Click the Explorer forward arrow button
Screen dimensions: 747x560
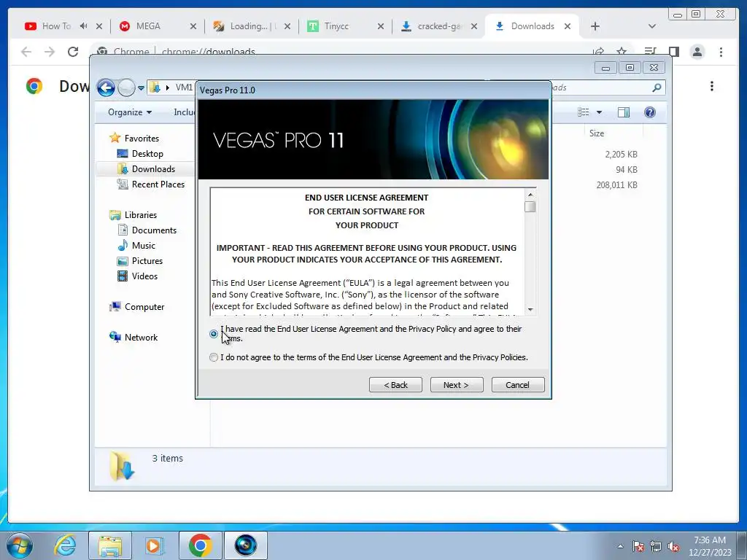pos(126,87)
